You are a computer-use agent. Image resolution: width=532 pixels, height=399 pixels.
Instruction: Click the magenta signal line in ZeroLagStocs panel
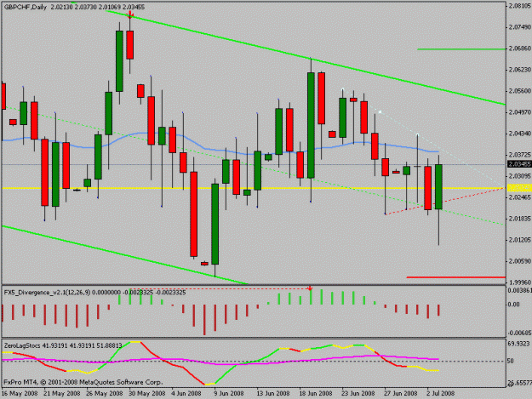click(x=220, y=362)
